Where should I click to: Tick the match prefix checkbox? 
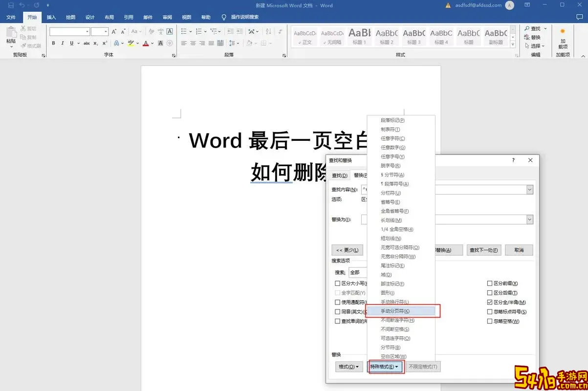pyautogui.click(x=490, y=283)
